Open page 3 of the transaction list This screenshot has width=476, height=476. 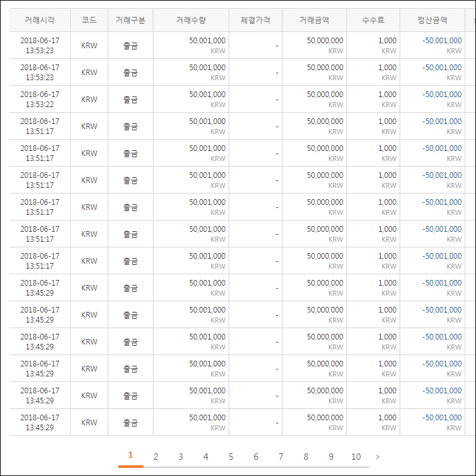pos(181,457)
